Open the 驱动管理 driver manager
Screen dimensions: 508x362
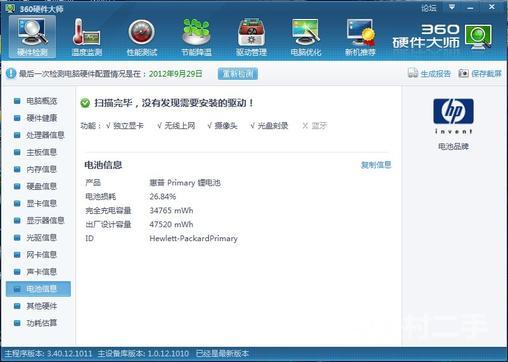point(251,37)
